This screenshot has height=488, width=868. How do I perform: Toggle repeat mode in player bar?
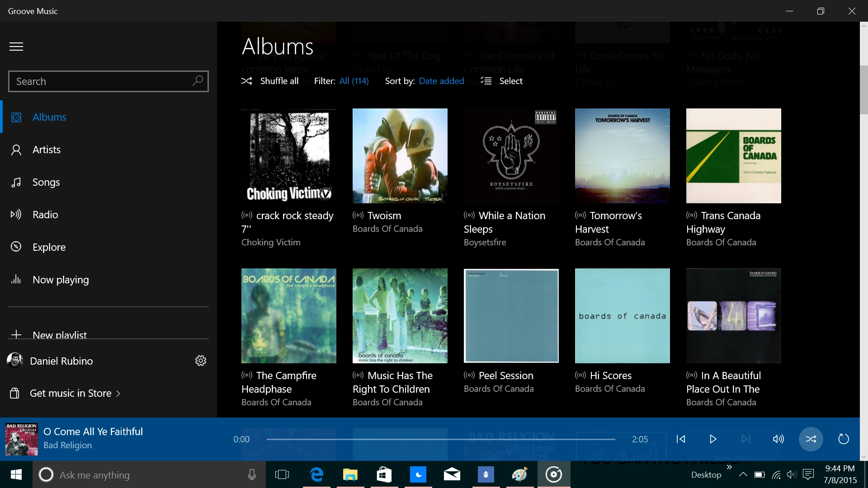[x=844, y=439]
